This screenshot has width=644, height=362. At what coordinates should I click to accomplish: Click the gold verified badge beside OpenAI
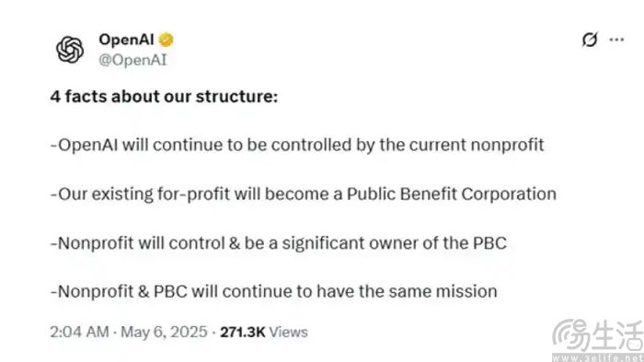pos(166,40)
